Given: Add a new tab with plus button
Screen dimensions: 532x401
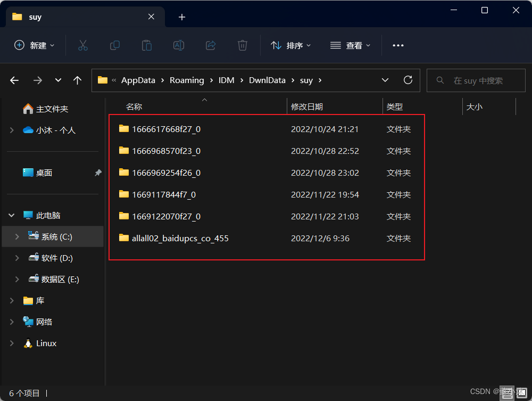Looking at the screenshot, I should (x=182, y=17).
